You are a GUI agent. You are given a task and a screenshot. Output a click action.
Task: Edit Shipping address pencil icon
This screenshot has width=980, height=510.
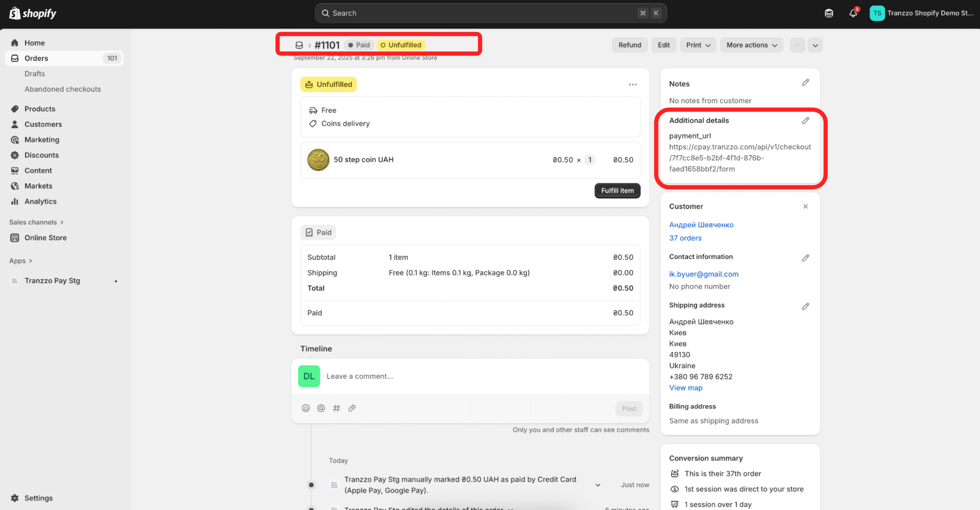[x=805, y=306]
